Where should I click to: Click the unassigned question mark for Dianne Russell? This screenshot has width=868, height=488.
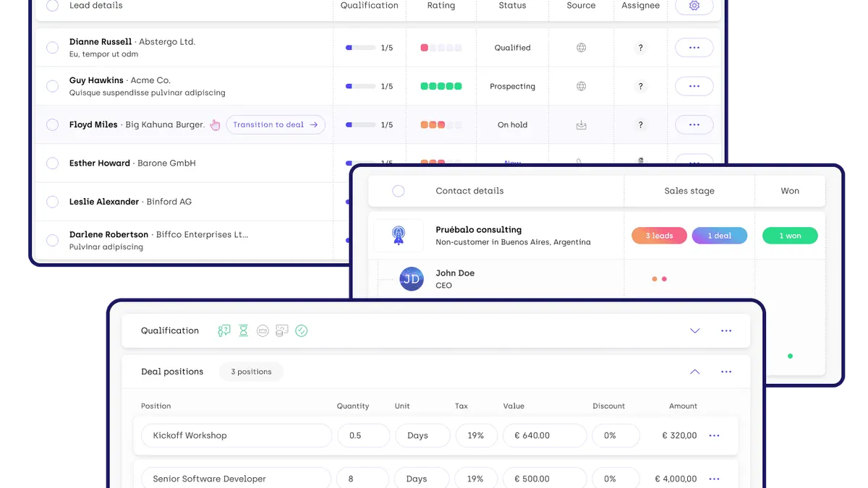click(640, 48)
